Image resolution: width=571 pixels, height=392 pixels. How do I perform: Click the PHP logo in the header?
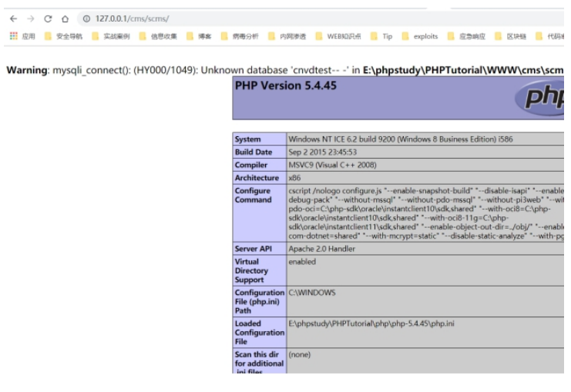click(539, 98)
